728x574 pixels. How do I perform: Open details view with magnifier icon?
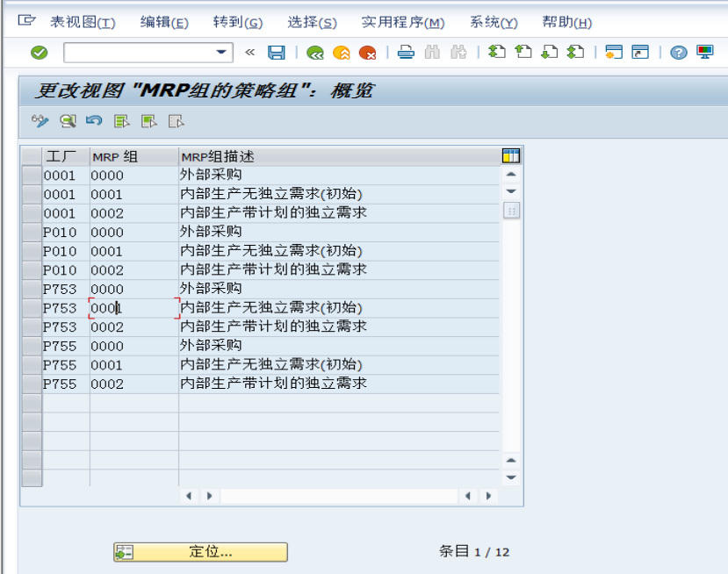pos(67,120)
